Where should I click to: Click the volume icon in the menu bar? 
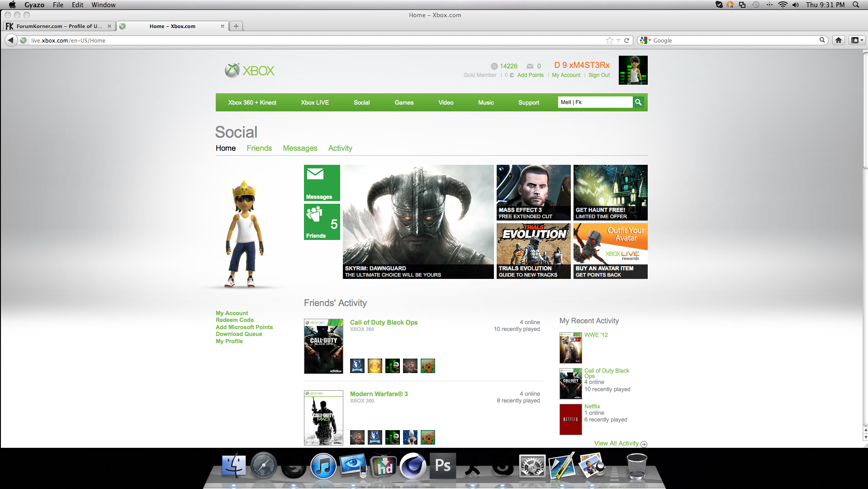(x=796, y=5)
